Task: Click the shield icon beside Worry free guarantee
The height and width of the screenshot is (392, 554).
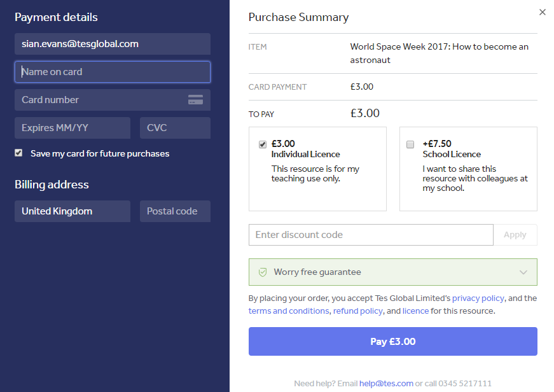Action: pos(262,272)
